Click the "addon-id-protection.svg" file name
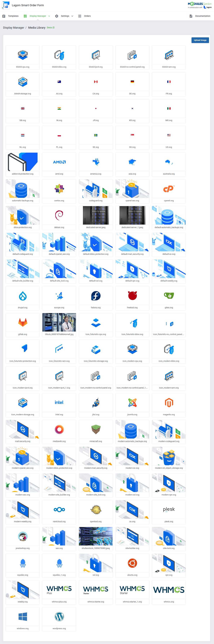Screen dimensions: 214x644 point(23,174)
